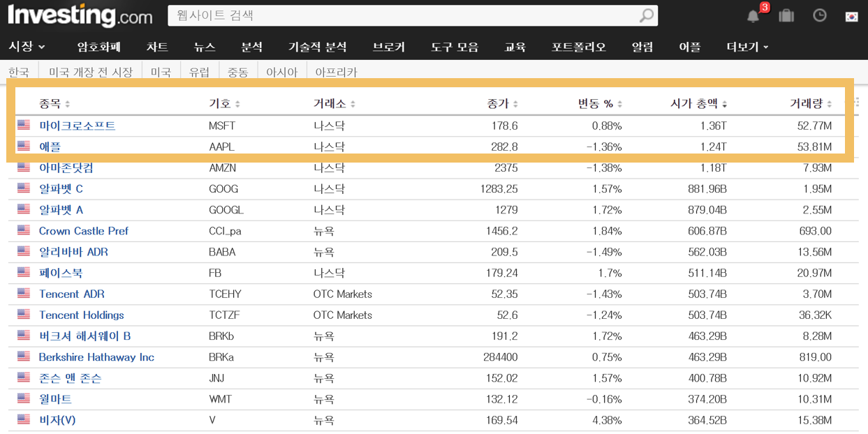Click the US flag beside 애플

click(24, 147)
